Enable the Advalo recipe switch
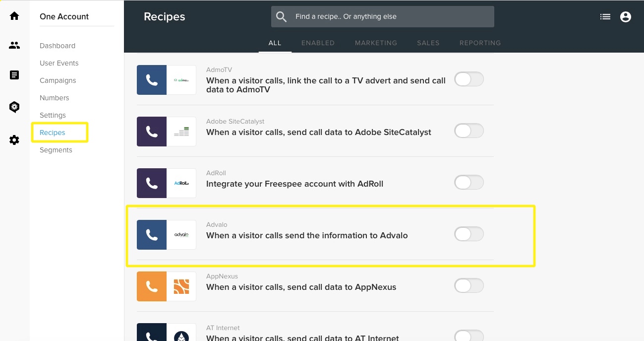The image size is (644, 341). point(468,234)
